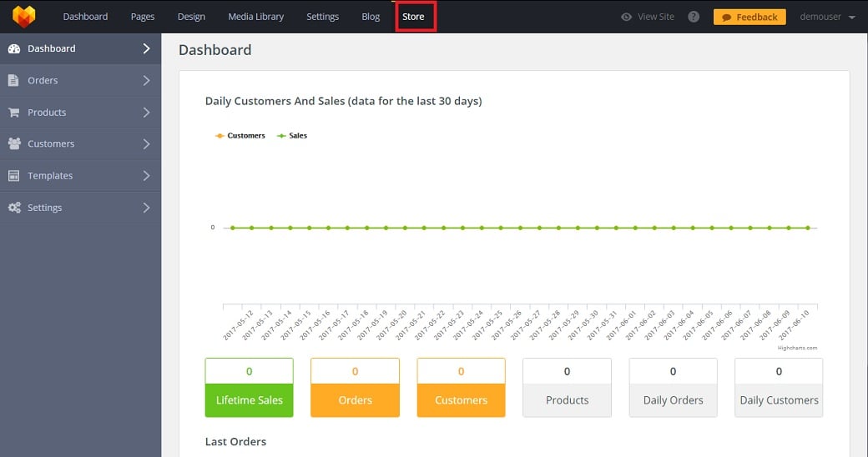Click the Products shopping cart icon

13,113
